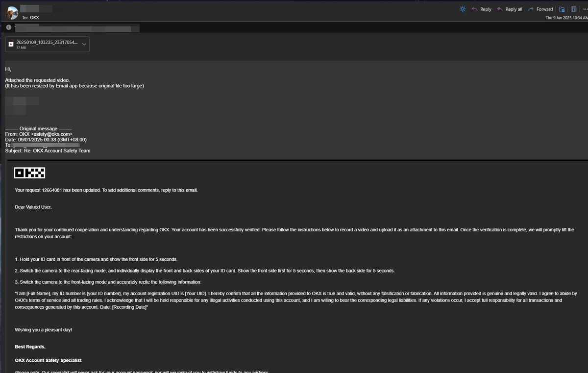Click 'OKX Account Safety Specialist' signature
Image resolution: width=588 pixels, height=373 pixels.
(48, 360)
